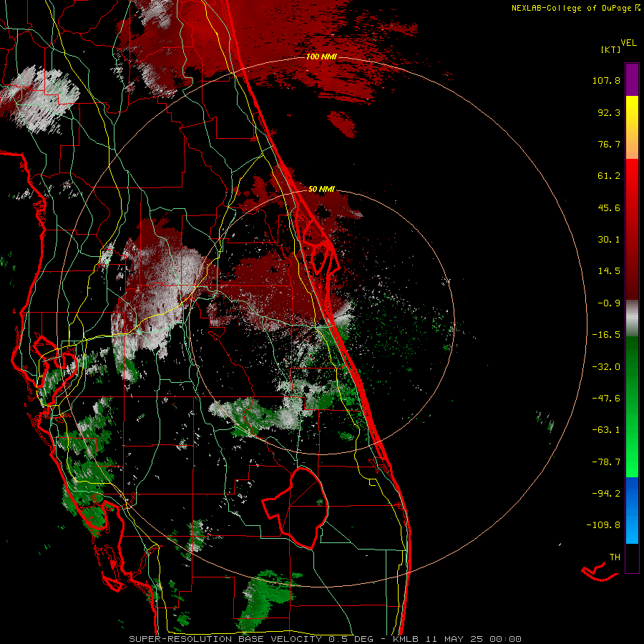Select the -78.7 scale value
644x644 pixels.
(606, 462)
